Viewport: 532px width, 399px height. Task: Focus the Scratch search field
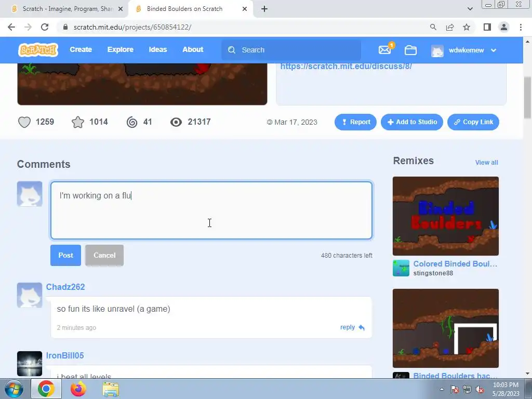(x=291, y=50)
